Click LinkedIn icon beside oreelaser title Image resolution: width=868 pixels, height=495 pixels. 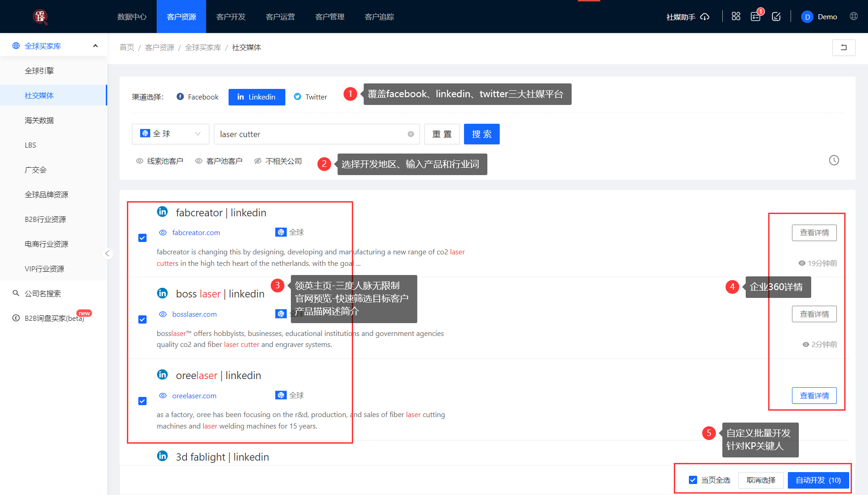pos(163,374)
